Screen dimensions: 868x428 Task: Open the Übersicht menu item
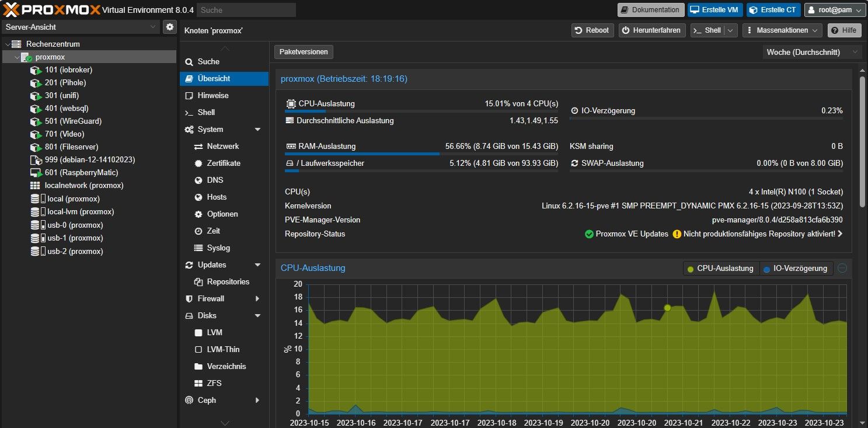[x=224, y=79]
